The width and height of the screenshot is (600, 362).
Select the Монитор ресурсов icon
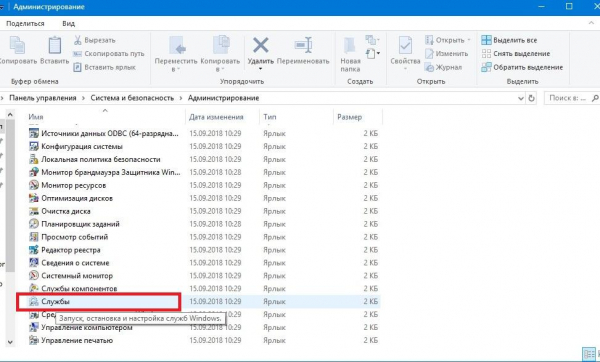pos(34,185)
